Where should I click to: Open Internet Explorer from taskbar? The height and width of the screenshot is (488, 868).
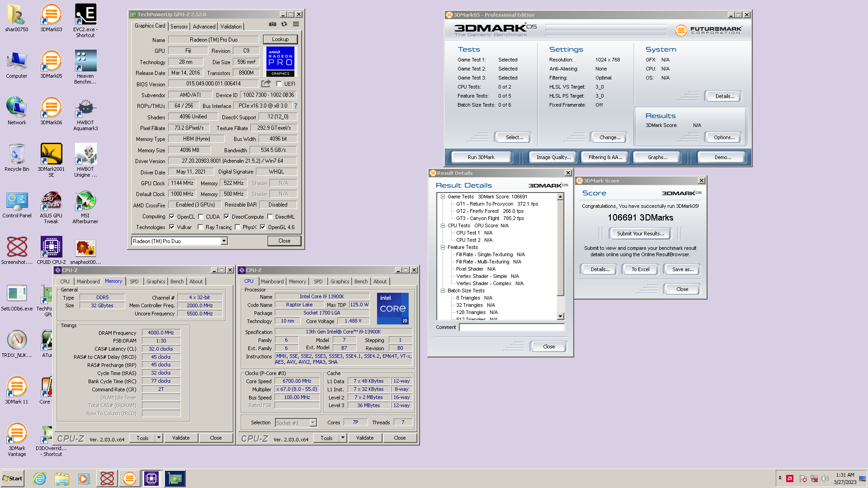pos(40,479)
